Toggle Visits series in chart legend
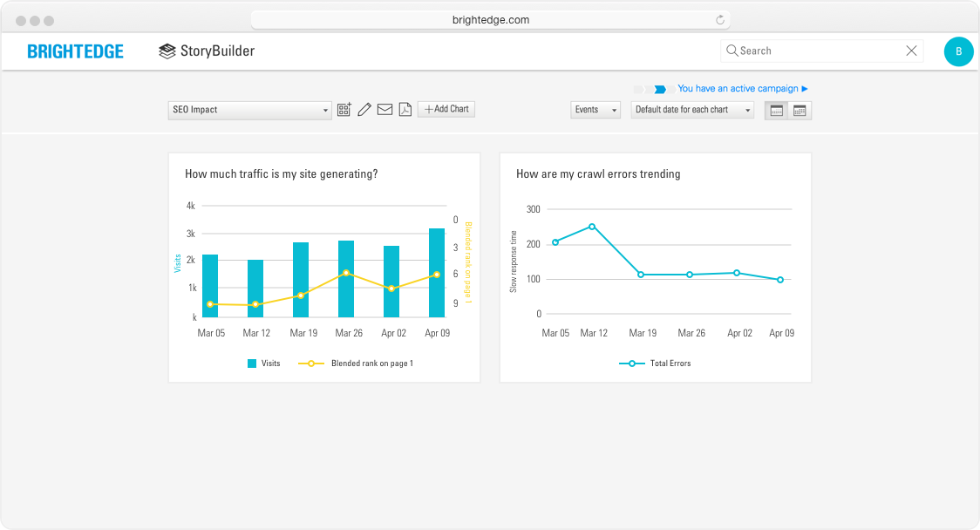Image resolution: width=980 pixels, height=530 pixels. (263, 364)
